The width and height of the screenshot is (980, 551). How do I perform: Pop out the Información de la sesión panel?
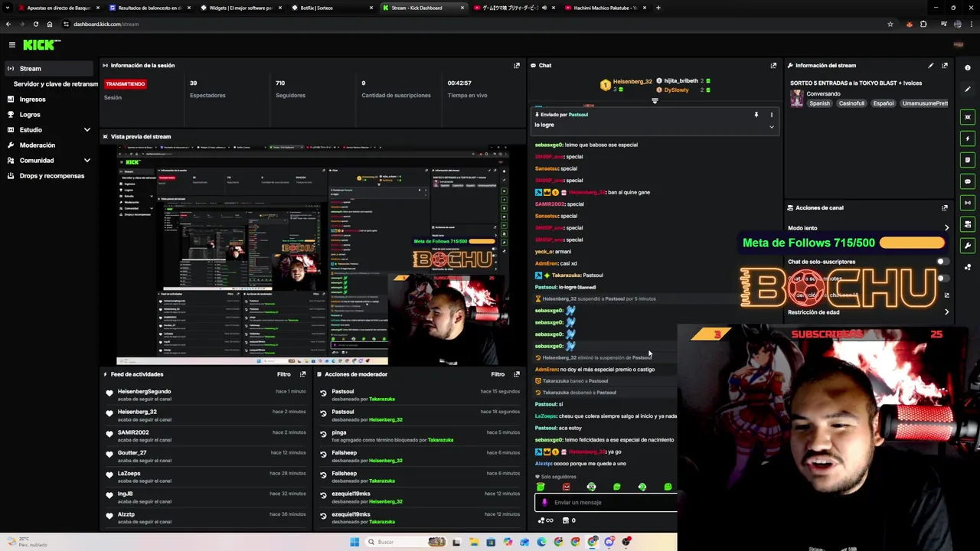[x=516, y=66]
